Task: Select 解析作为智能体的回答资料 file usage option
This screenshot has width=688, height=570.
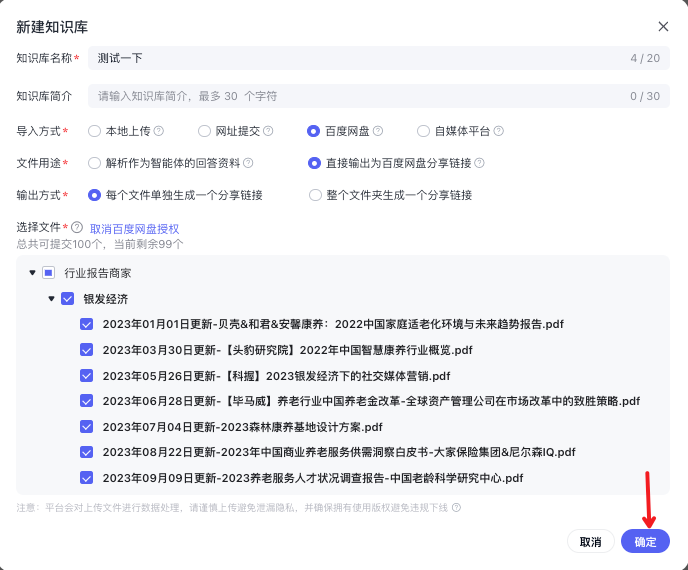Action: [95, 163]
